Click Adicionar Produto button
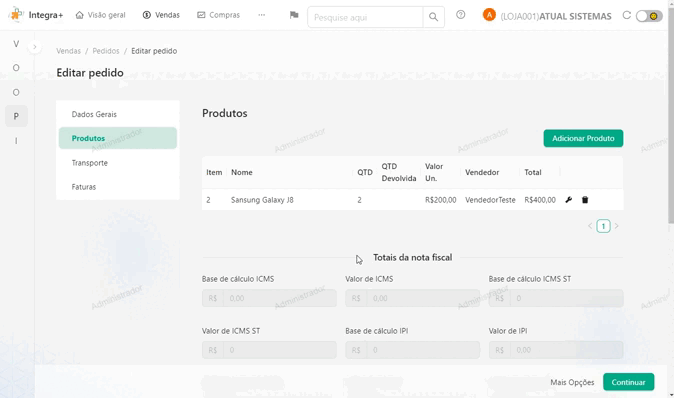This screenshot has height=398, width=674. coord(583,138)
